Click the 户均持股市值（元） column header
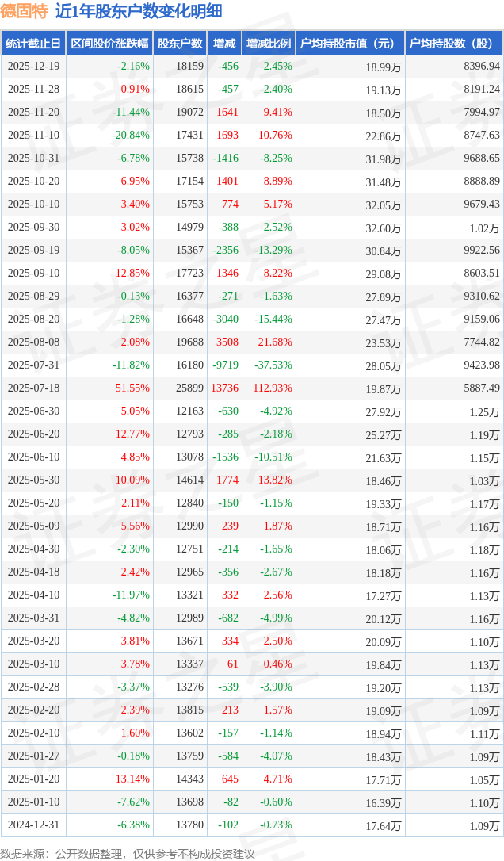 point(349,44)
